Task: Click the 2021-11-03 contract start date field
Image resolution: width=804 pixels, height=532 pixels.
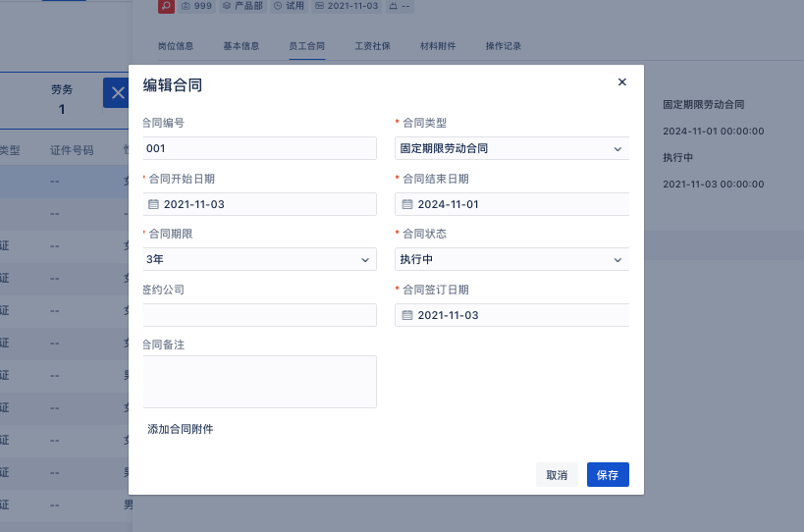Action: pos(259,204)
